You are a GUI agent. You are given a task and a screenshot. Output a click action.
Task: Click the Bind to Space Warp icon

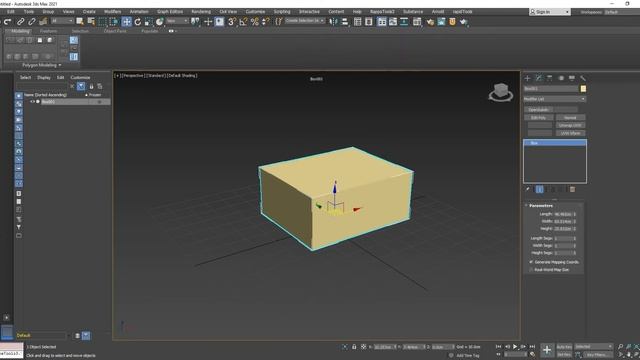pos(43,22)
